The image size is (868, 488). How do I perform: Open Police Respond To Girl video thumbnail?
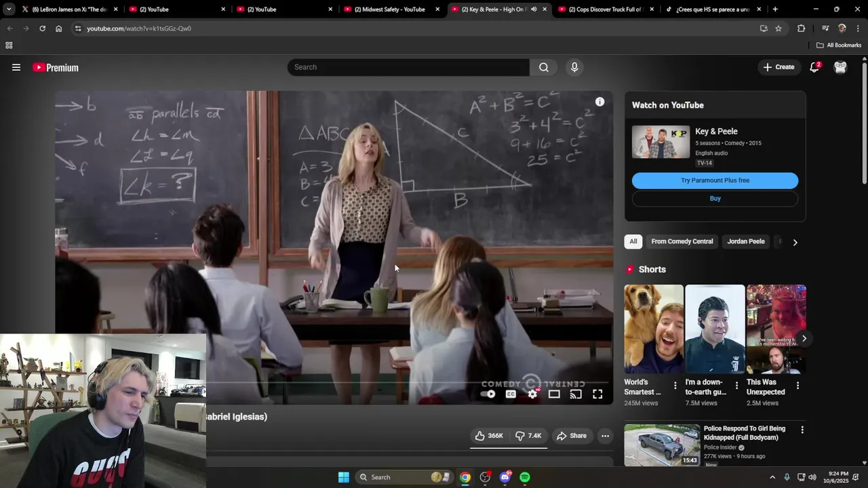pyautogui.click(x=662, y=445)
